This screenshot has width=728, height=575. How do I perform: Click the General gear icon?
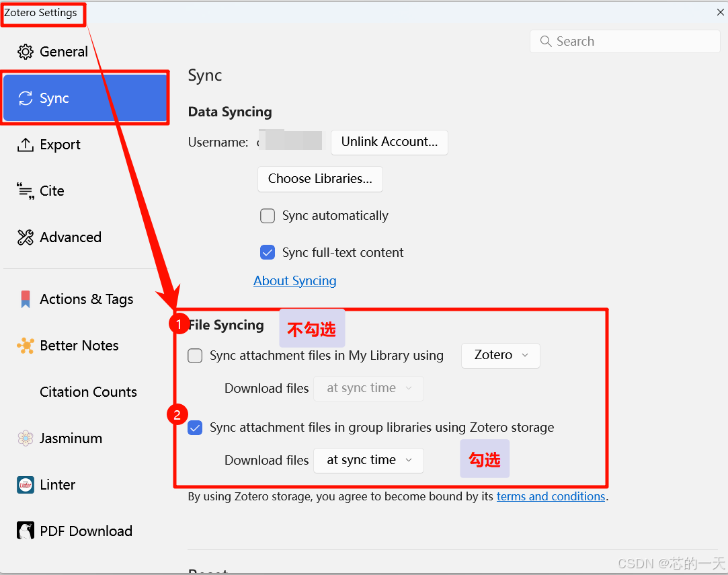25,52
